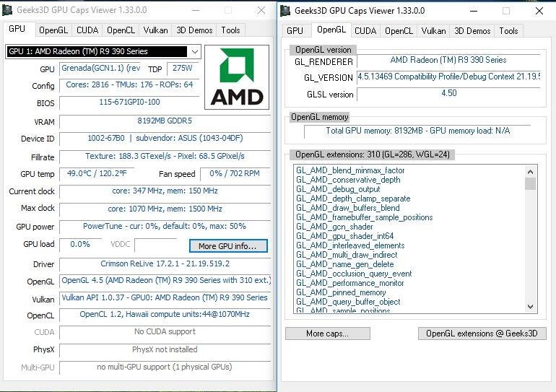Open Vulkan tab in right window

click(434, 31)
